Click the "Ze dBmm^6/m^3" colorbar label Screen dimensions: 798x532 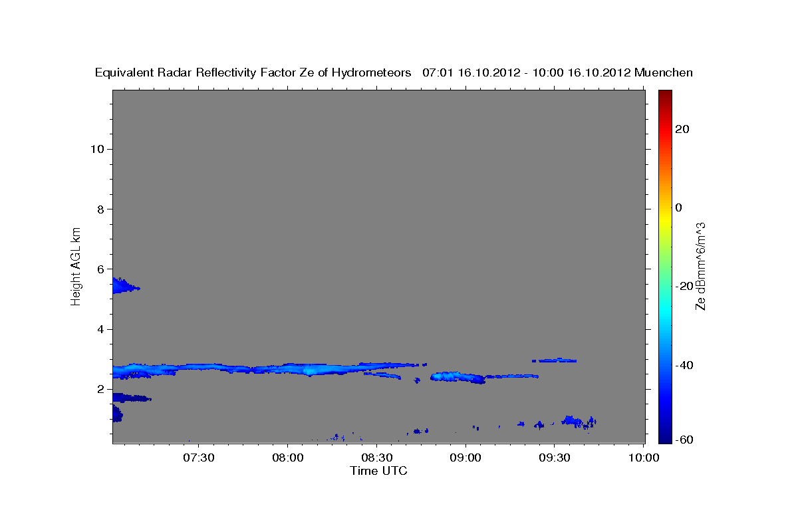pos(700,266)
